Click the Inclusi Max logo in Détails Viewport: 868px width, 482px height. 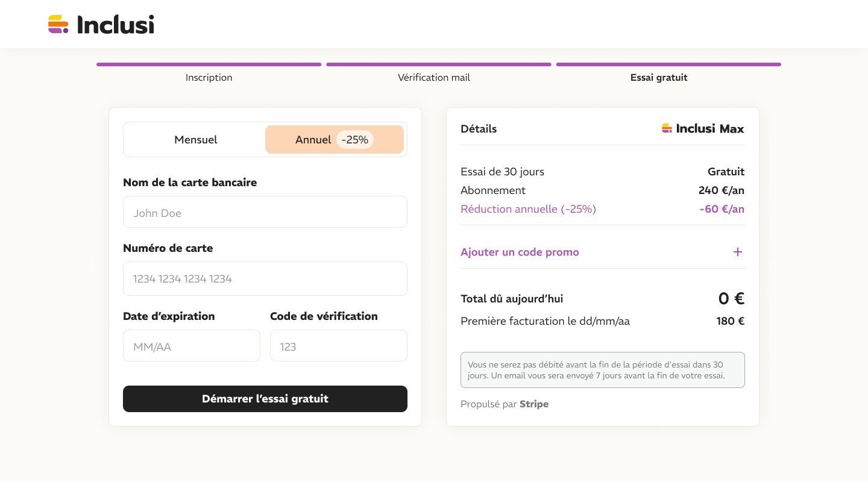[x=703, y=128]
